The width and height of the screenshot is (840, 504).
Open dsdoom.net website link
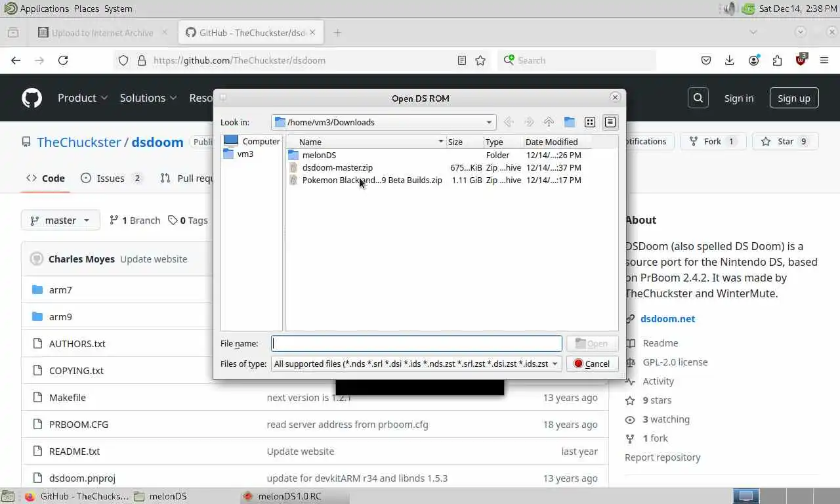click(x=667, y=318)
